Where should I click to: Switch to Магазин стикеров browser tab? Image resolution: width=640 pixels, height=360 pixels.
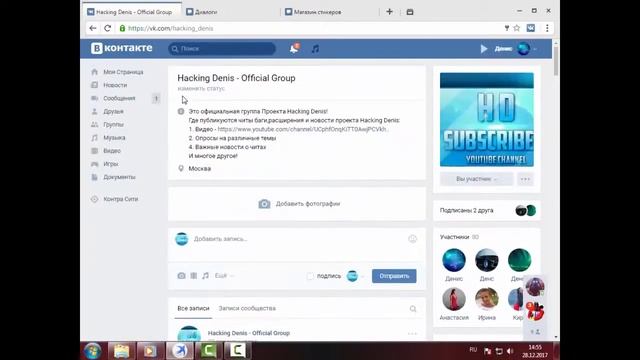329,12
